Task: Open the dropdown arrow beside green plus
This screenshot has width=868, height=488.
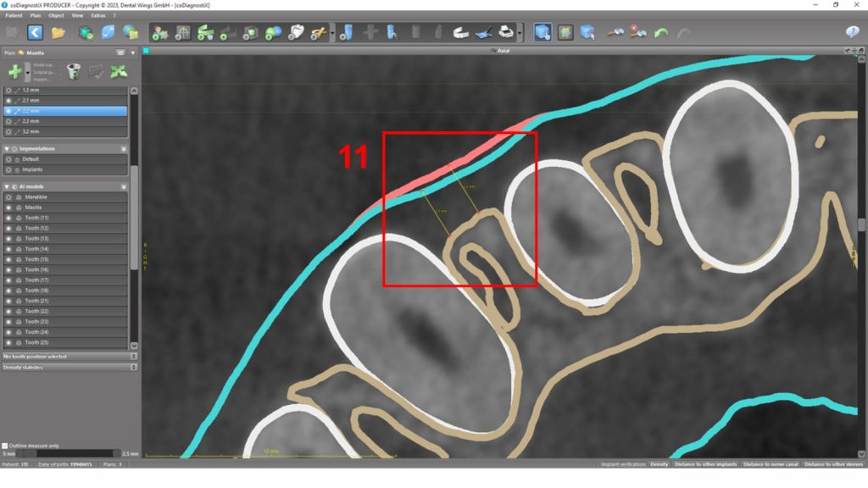Action: (27, 72)
